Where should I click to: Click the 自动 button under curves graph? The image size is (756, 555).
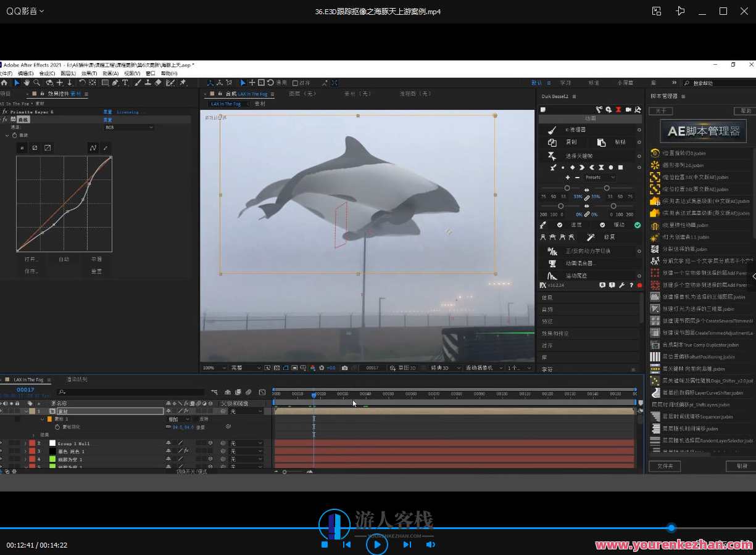point(64,260)
